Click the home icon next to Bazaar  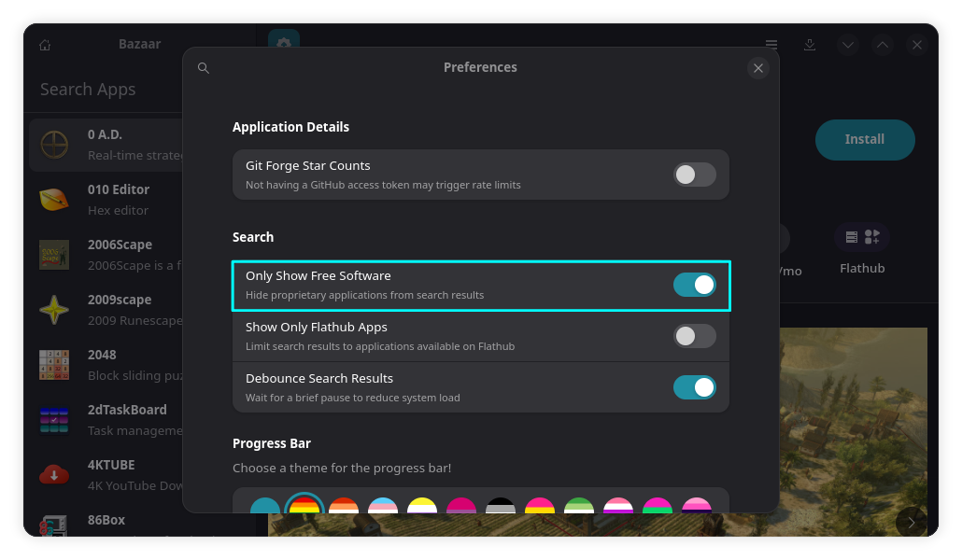point(44,44)
